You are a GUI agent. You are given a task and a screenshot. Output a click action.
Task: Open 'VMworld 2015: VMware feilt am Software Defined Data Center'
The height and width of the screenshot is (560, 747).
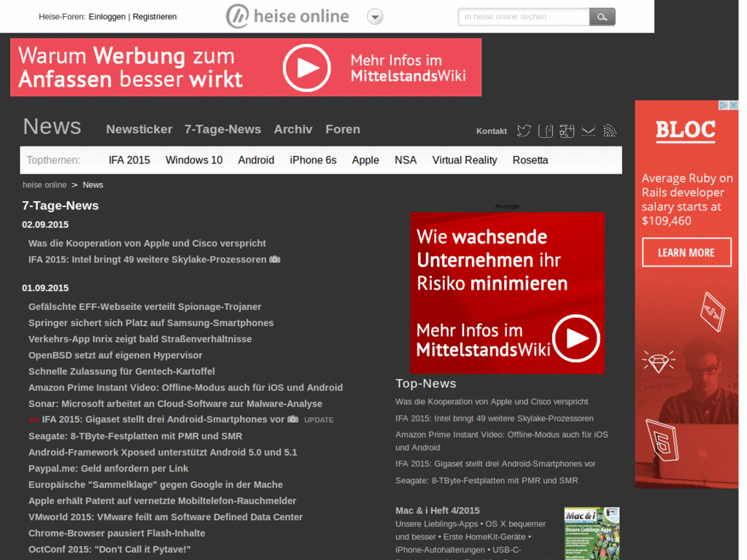click(166, 517)
